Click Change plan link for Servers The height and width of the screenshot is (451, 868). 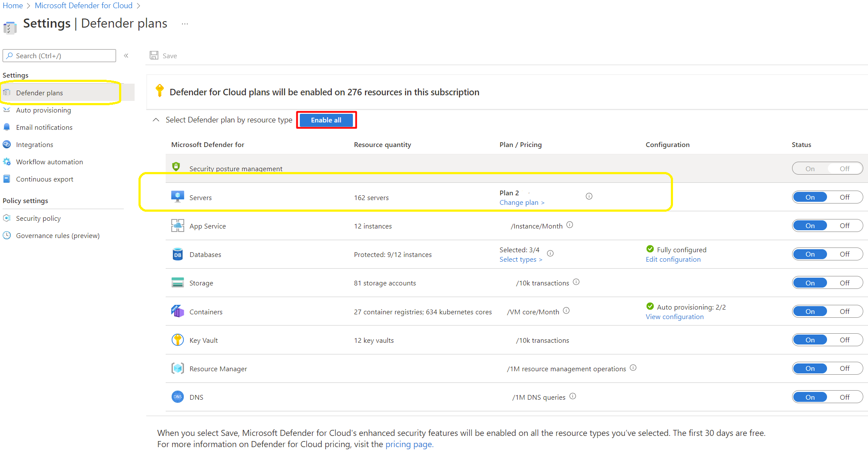click(522, 203)
